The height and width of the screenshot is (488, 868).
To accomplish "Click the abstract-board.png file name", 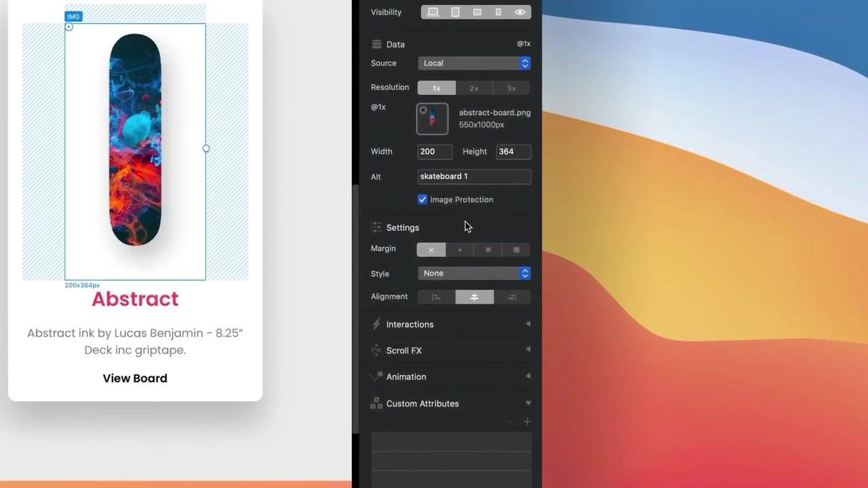I will (x=495, y=113).
